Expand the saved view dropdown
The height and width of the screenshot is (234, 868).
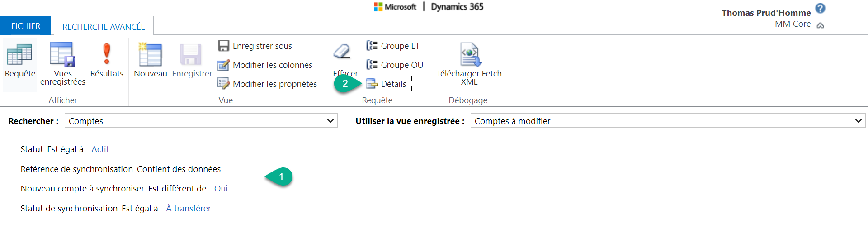pyautogui.click(x=858, y=121)
